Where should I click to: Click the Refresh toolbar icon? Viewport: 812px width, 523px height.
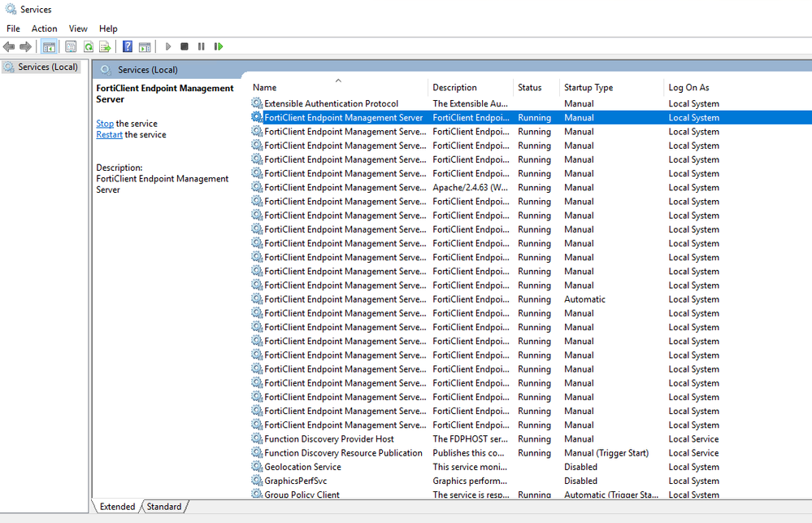click(88, 47)
